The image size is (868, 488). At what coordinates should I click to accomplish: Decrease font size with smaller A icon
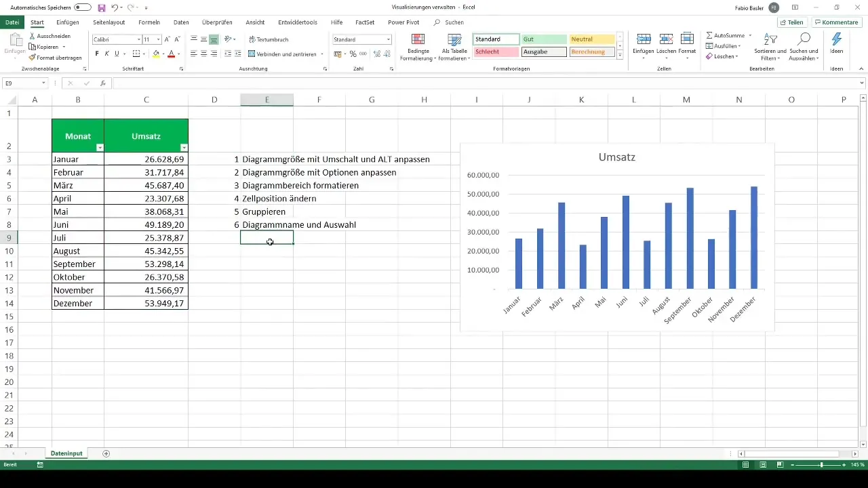pyautogui.click(x=177, y=39)
